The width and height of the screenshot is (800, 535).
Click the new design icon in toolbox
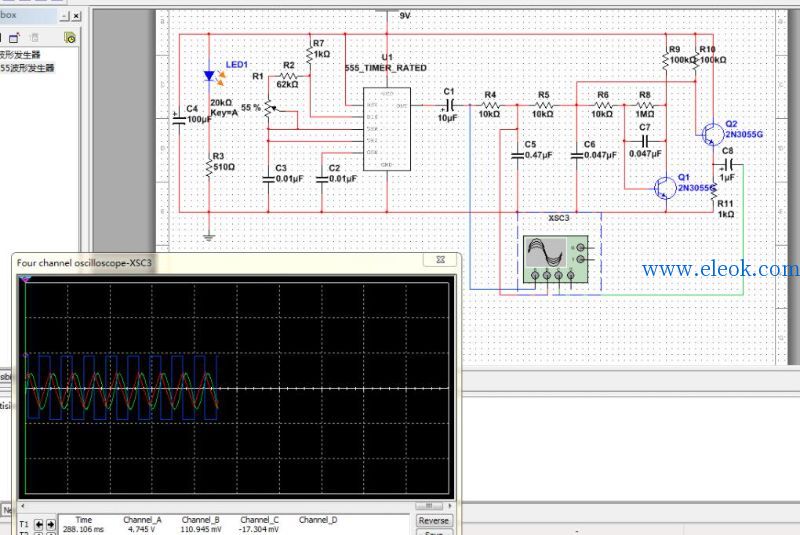point(14,38)
